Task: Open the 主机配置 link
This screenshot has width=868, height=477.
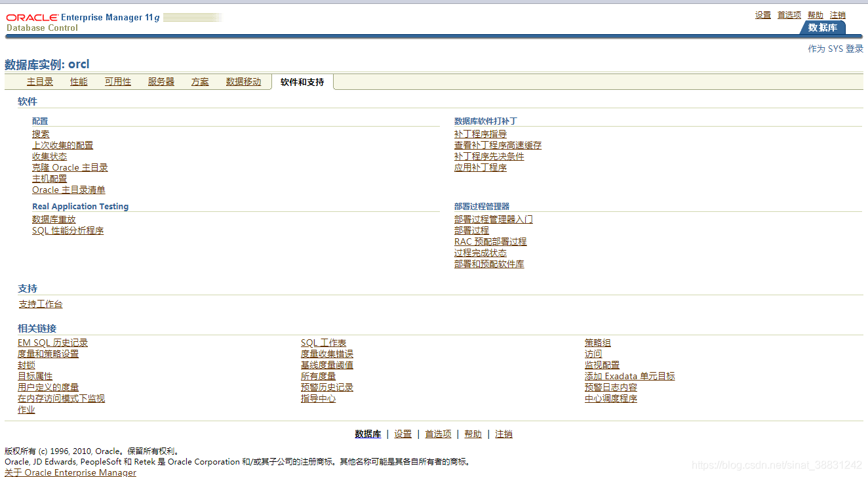Action: (x=49, y=178)
